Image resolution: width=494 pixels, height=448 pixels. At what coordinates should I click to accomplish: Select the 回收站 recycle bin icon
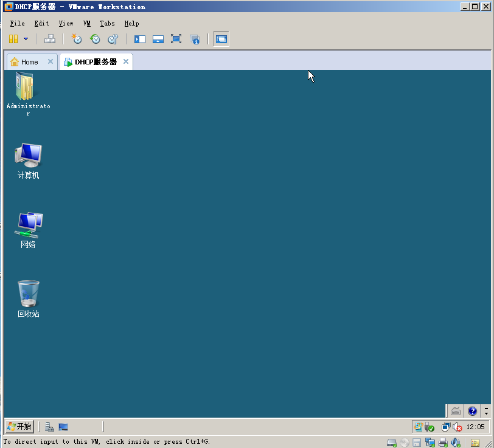click(28, 299)
